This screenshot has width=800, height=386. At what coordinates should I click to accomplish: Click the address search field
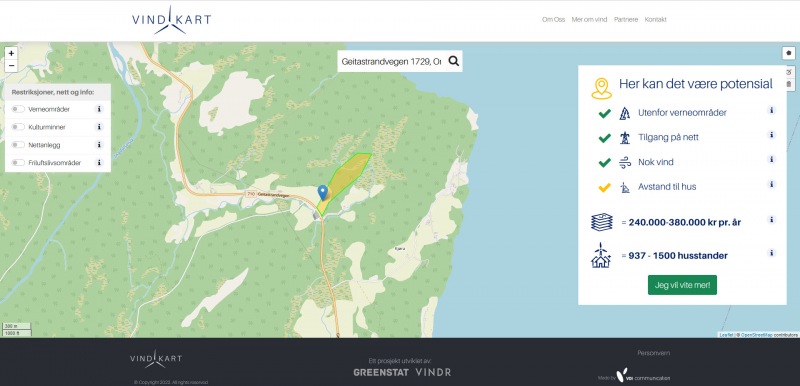(391, 61)
